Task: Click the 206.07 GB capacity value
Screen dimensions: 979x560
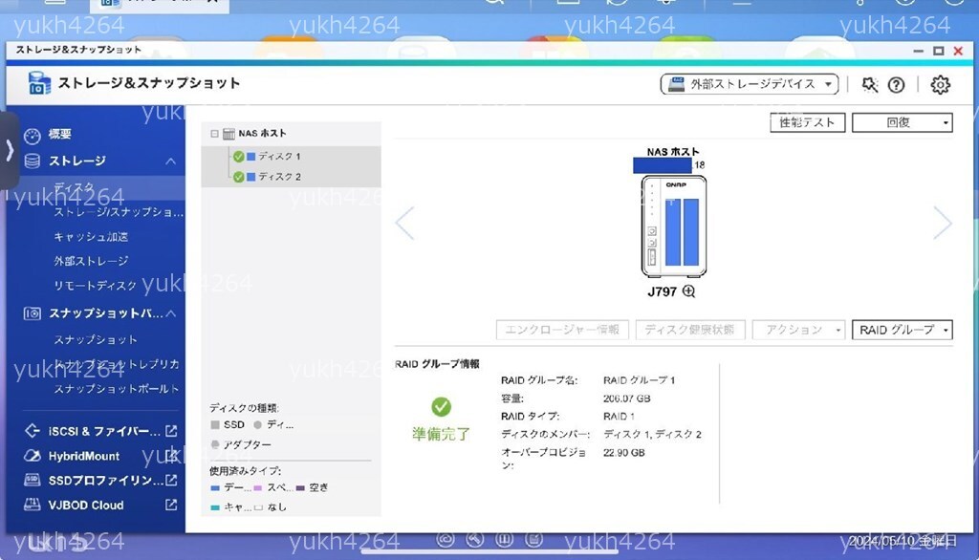Action: (x=626, y=398)
